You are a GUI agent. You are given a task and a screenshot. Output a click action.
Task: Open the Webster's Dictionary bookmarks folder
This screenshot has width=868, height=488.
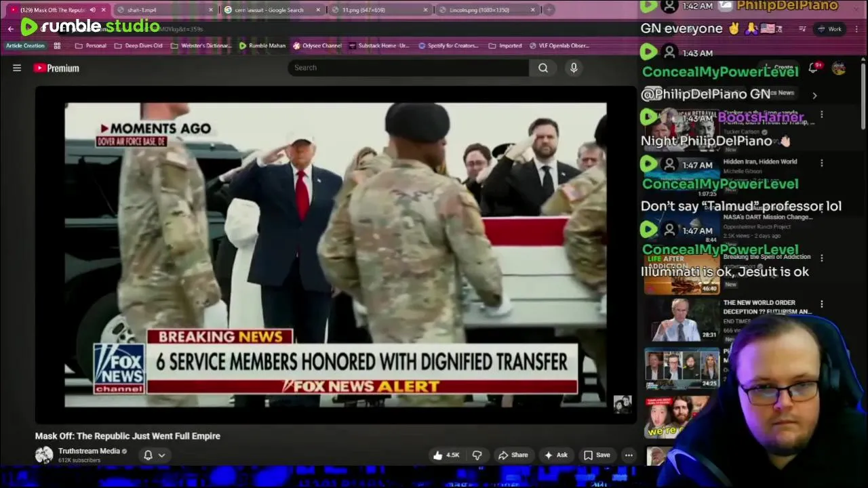pos(201,45)
